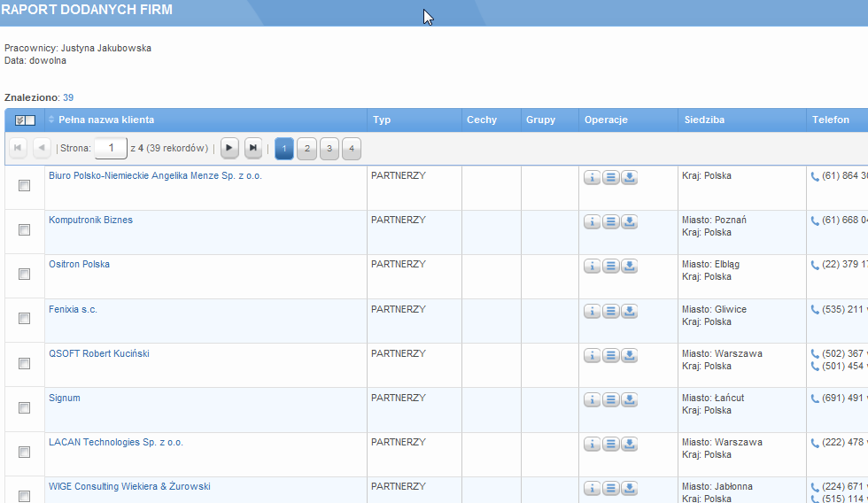
Task: Open Fenixia s.c. client link
Action: click(x=73, y=309)
